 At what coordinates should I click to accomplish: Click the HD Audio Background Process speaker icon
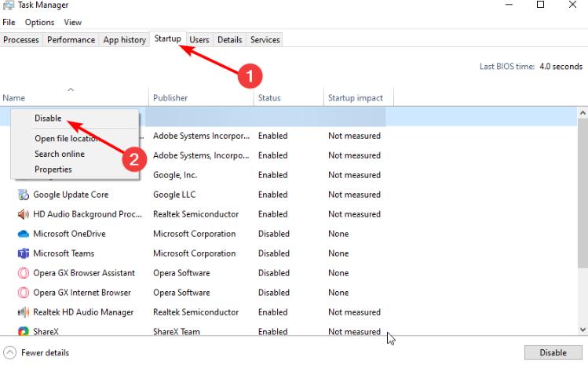[x=23, y=214]
